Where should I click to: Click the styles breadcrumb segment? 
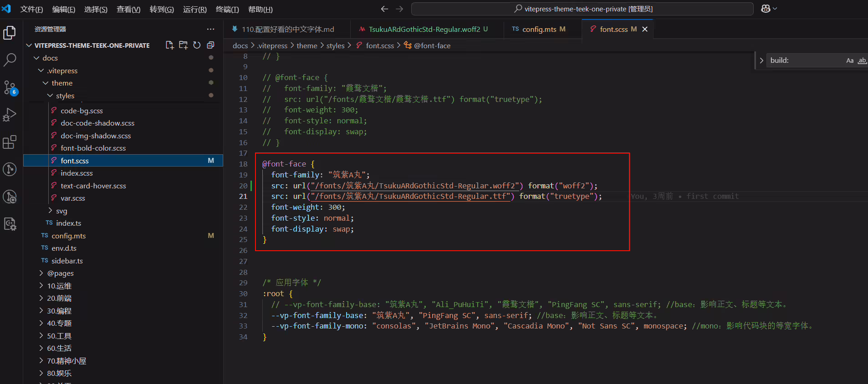coord(336,45)
